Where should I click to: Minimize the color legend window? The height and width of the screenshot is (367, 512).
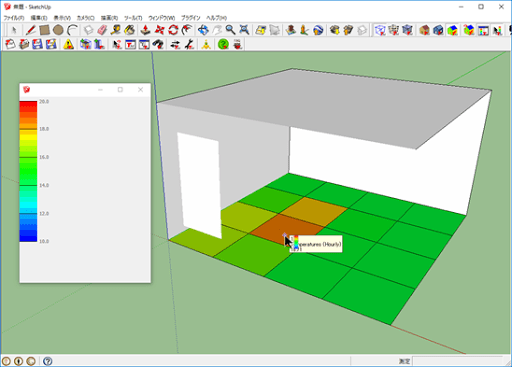[100, 90]
